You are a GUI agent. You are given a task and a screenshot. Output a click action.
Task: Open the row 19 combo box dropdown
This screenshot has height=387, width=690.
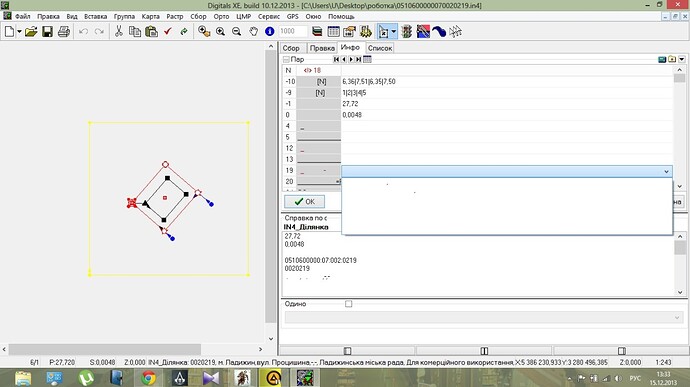(x=666, y=172)
